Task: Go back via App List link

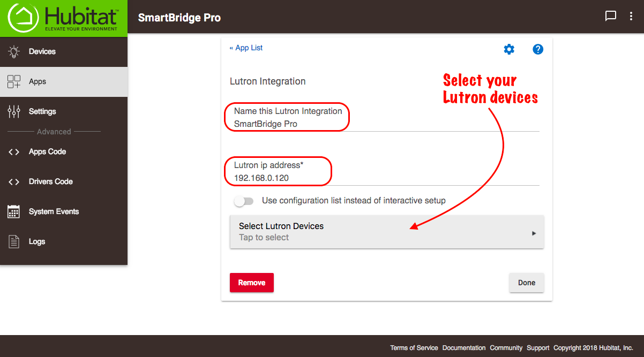Action: [246, 48]
